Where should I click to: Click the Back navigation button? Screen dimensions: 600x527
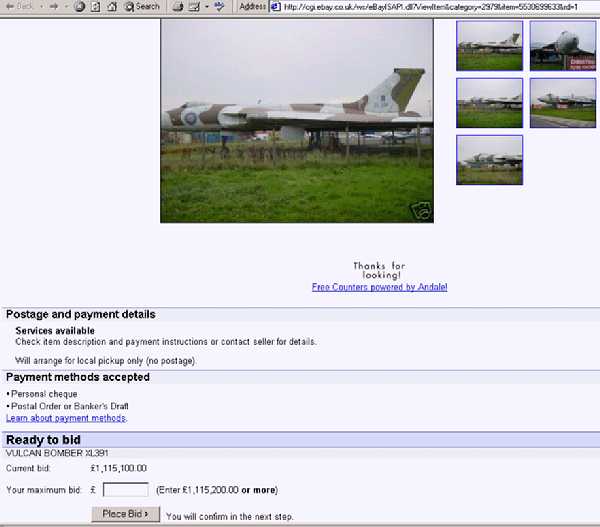(x=20, y=6)
